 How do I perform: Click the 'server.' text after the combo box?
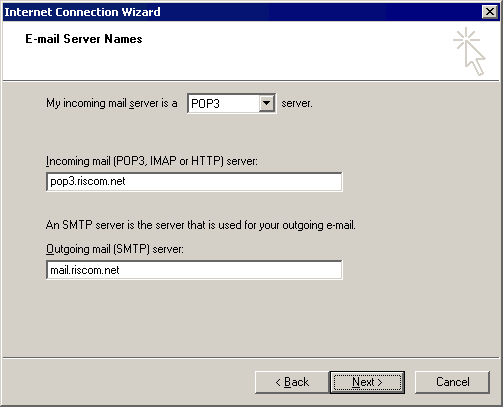click(x=297, y=103)
